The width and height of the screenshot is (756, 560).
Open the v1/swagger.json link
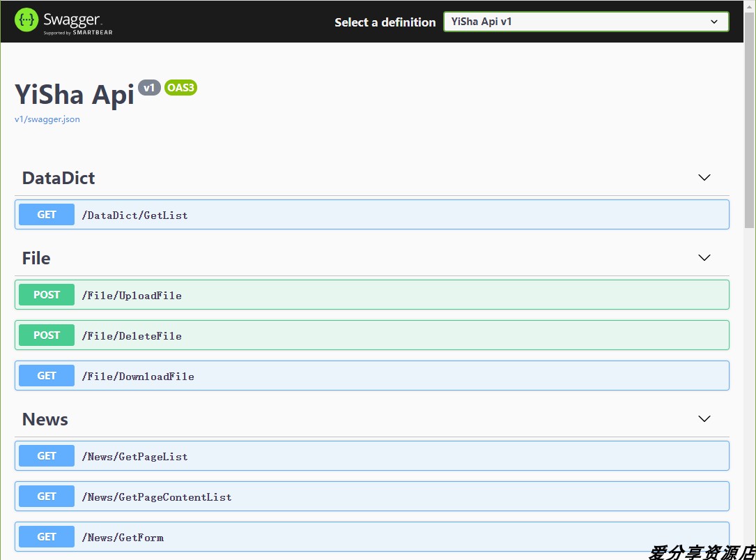point(47,119)
